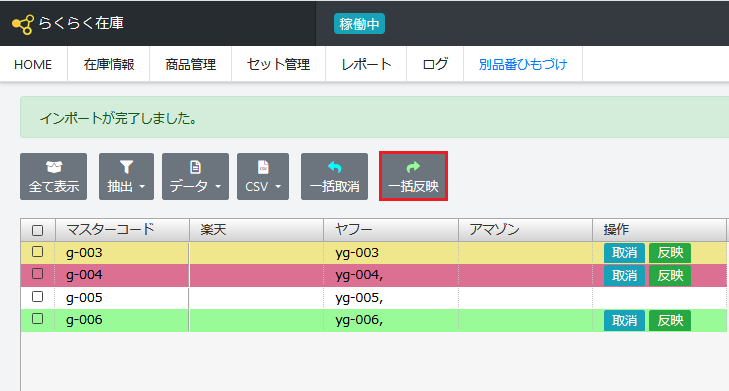Check the g-003 row checkbox
This screenshot has width=729, height=391.
click(38, 252)
